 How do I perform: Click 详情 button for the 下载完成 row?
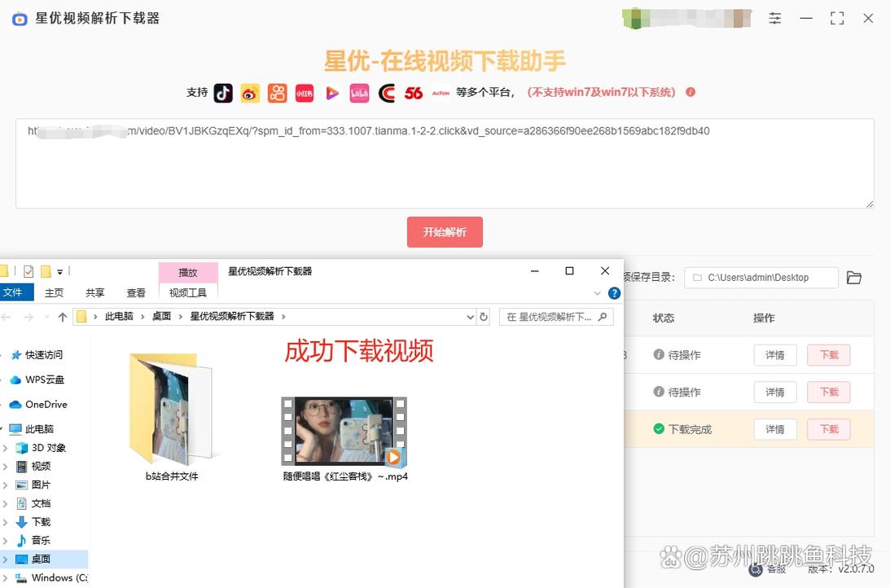click(x=774, y=429)
